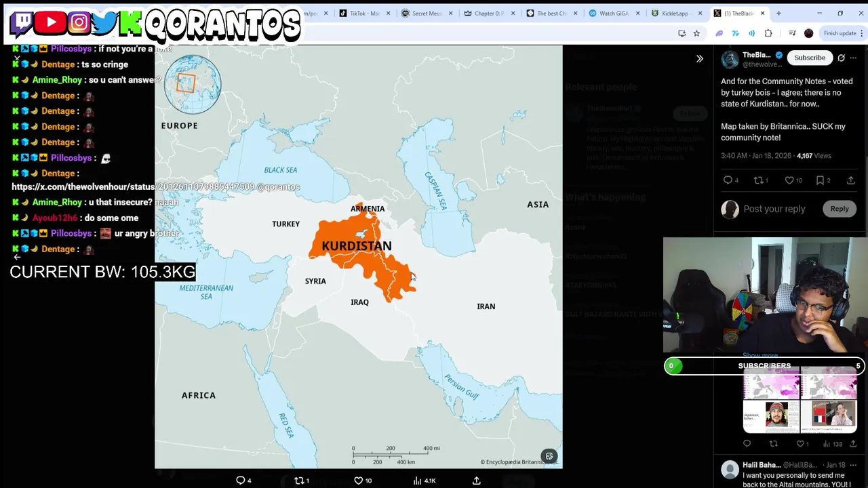
Task: Click @thewolve handle under account name
Action: (x=762, y=64)
